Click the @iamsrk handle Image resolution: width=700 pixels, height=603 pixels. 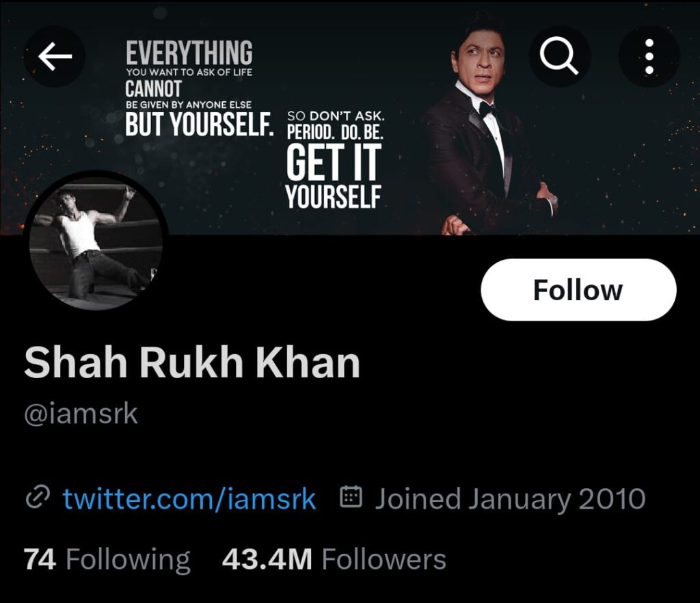(x=81, y=414)
